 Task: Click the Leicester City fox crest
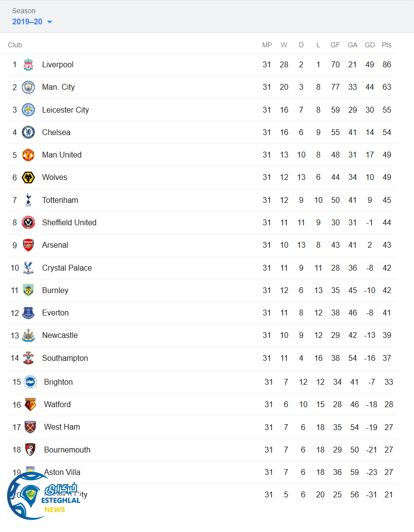click(x=28, y=110)
